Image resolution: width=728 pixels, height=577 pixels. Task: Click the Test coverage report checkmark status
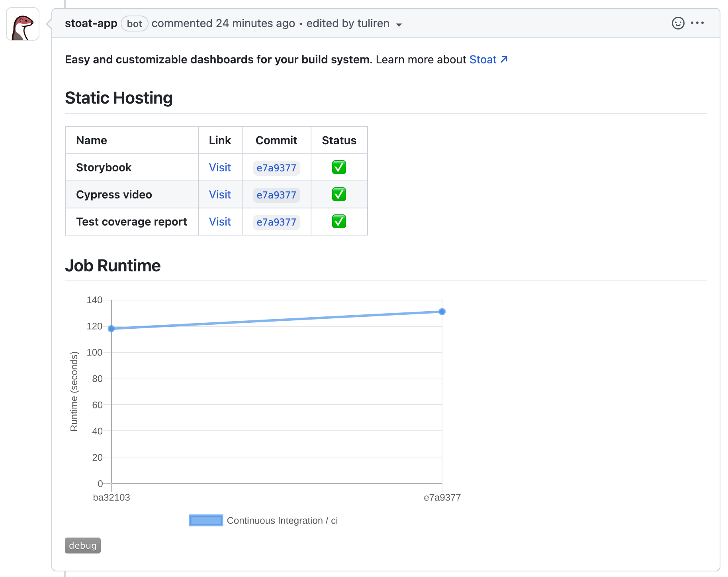339,222
